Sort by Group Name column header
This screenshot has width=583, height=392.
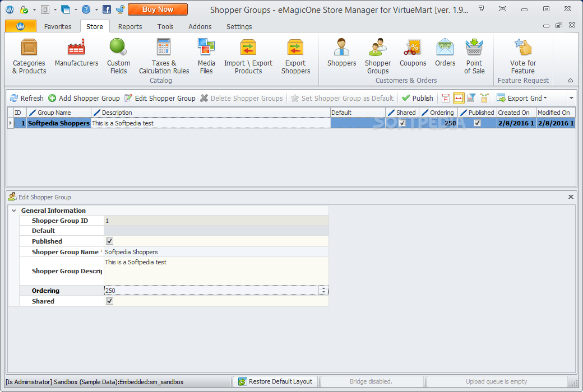(x=59, y=113)
